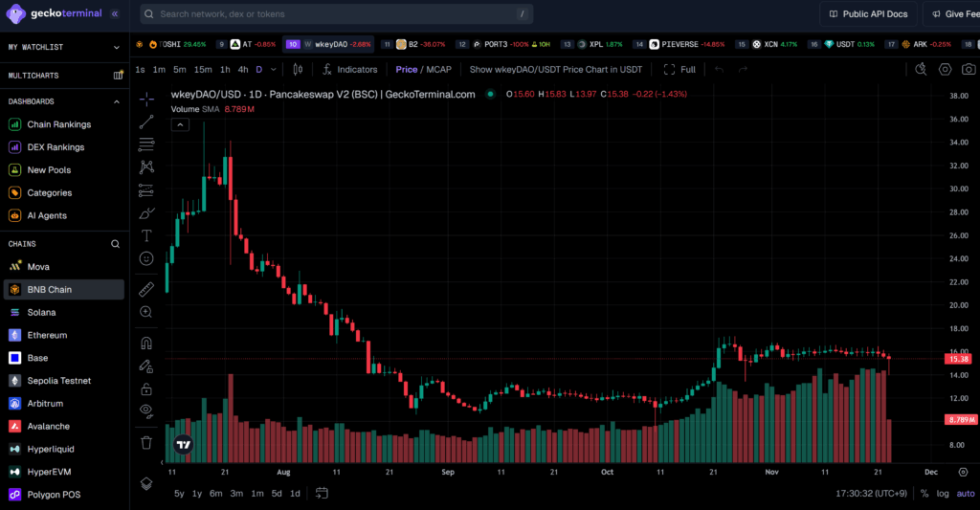Viewport: 980px width, 510px height.
Task: Open the Solana chain page
Action: (41, 312)
